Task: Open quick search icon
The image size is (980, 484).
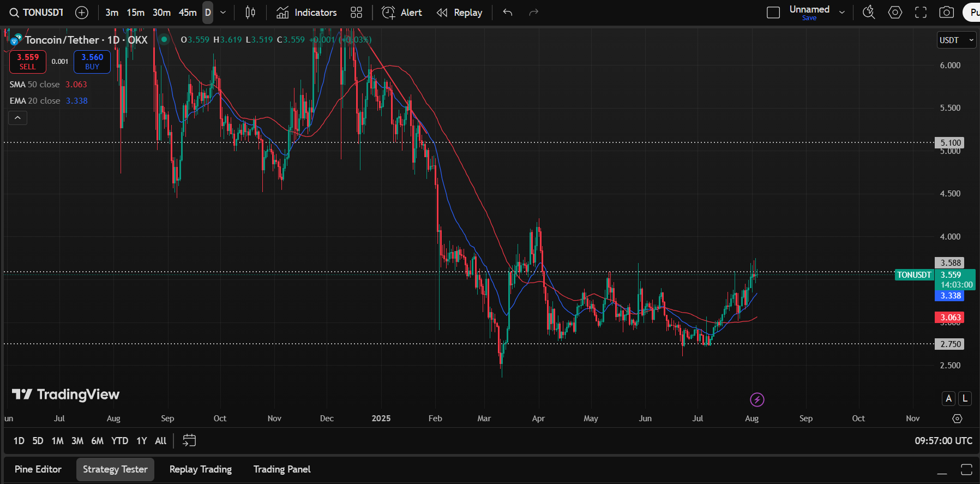Action: (x=869, y=13)
